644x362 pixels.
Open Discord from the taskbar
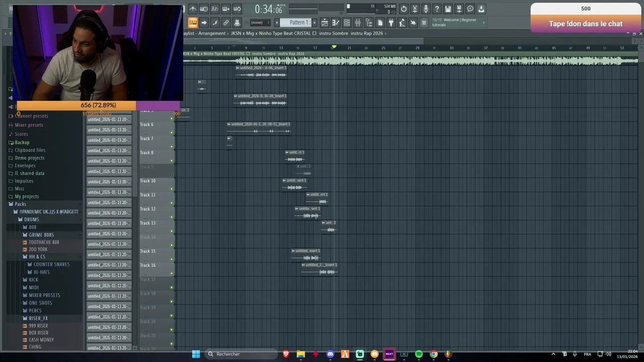[x=330, y=354]
